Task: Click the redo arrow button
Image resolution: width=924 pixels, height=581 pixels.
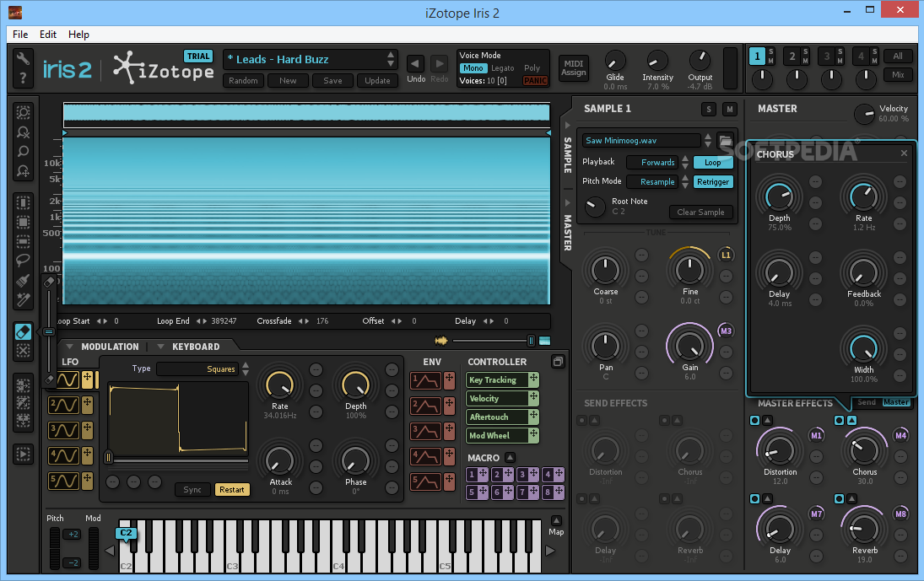Action: click(439, 63)
